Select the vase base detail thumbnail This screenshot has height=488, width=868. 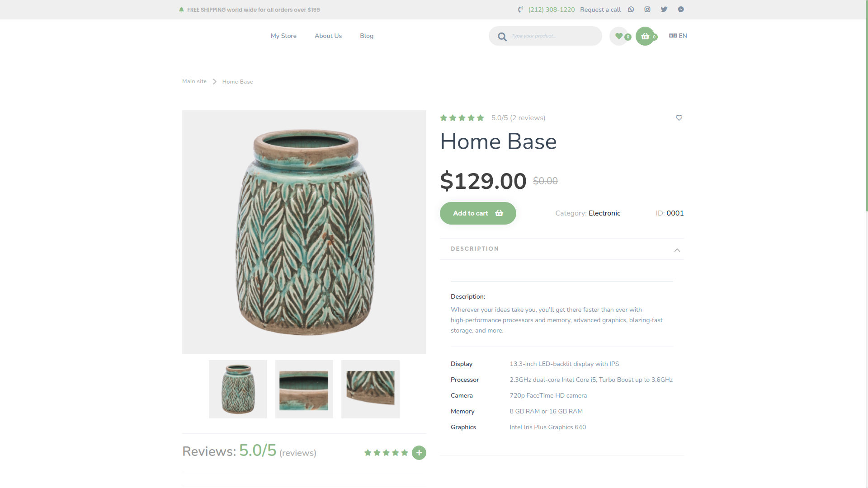pos(370,389)
